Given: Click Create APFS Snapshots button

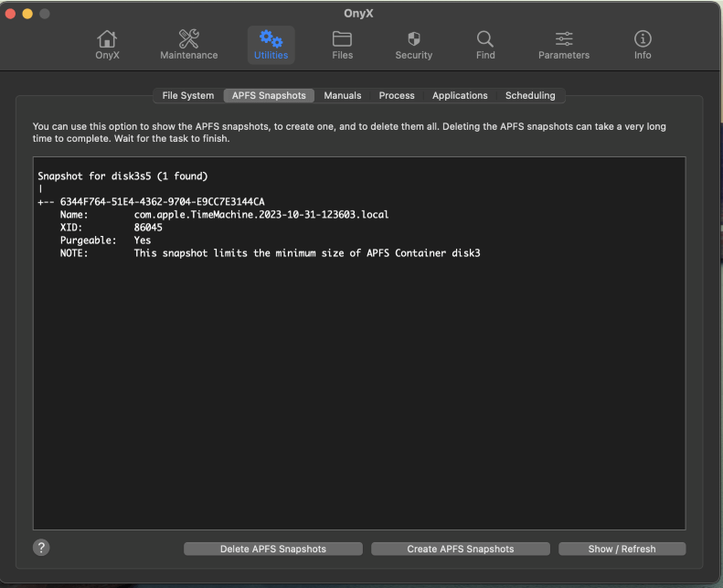Looking at the screenshot, I should pos(460,549).
